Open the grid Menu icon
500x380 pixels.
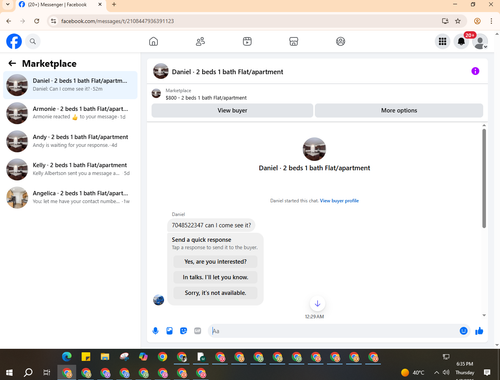pyautogui.click(x=442, y=41)
